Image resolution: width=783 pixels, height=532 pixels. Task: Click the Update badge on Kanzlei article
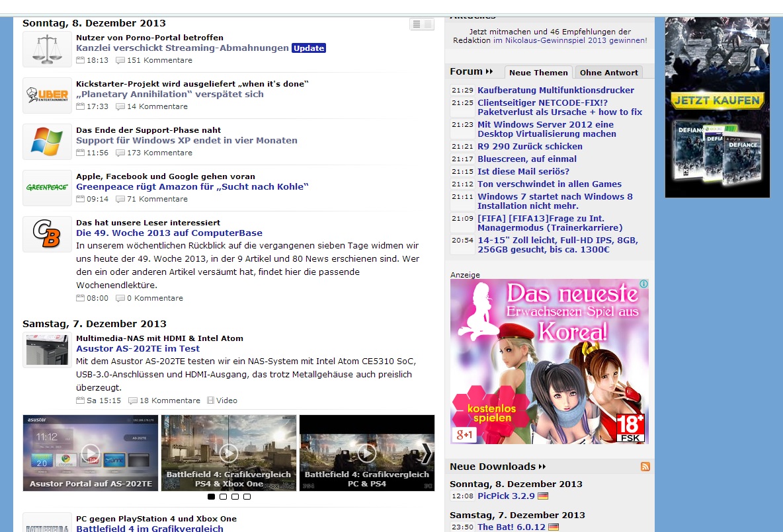click(x=309, y=48)
